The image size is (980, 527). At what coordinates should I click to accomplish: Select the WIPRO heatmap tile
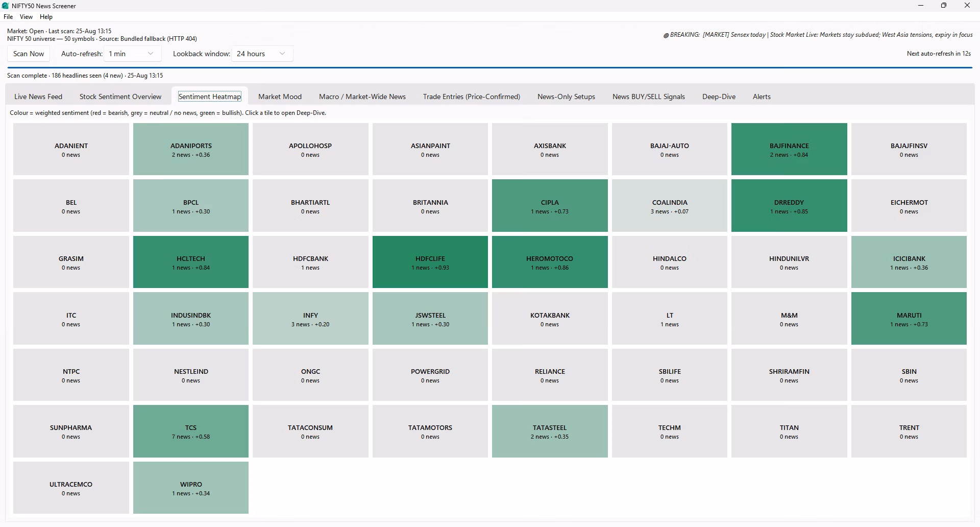click(191, 488)
